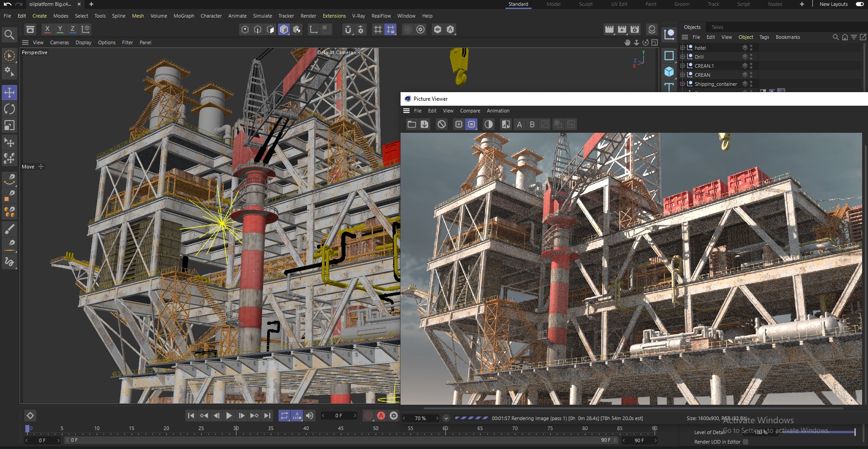The width and height of the screenshot is (868, 449).
Task: Toggle Picture Viewer contrast display icon
Action: [x=489, y=124]
